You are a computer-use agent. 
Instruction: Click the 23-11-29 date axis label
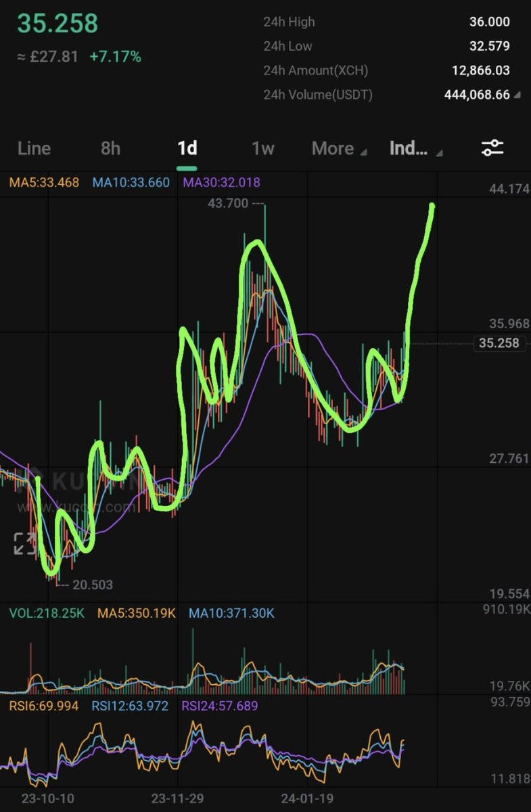point(177,798)
